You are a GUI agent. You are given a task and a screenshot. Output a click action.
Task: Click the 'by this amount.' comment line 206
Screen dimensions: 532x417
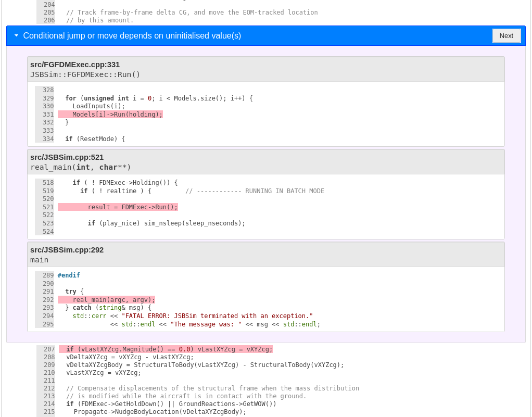[100, 20]
